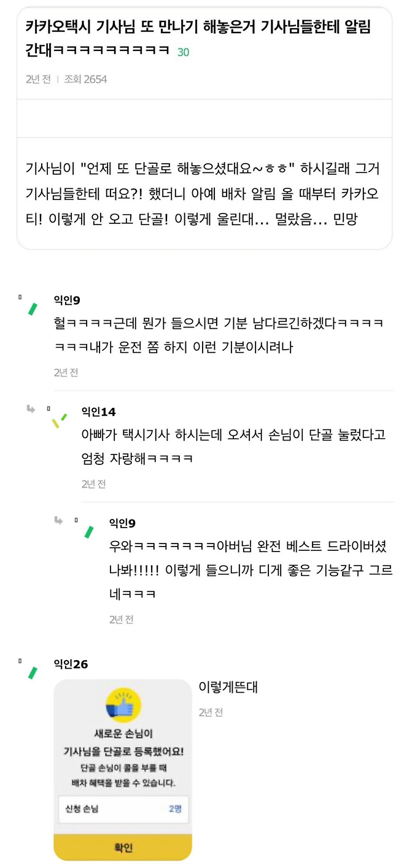This screenshot has width=404, height=868.
Task: Click the reply arrow beside 익인14
Action: pos(31,409)
